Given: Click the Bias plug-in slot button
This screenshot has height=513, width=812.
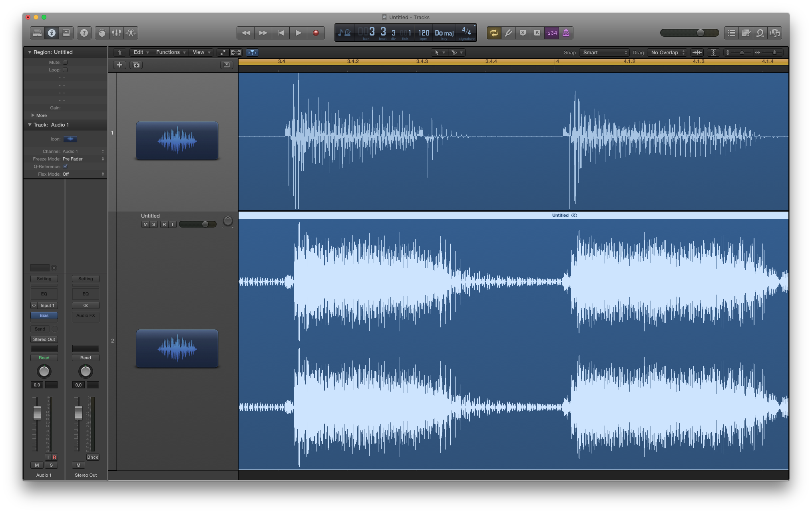Looking at the screenshot, I should pos(44,315).
